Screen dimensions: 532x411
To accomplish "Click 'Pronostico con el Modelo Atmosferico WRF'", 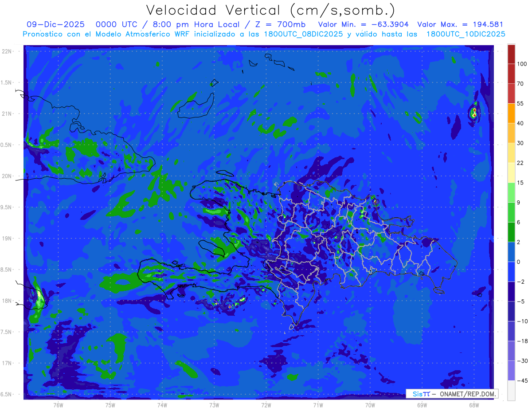I will tap(106, 34).
